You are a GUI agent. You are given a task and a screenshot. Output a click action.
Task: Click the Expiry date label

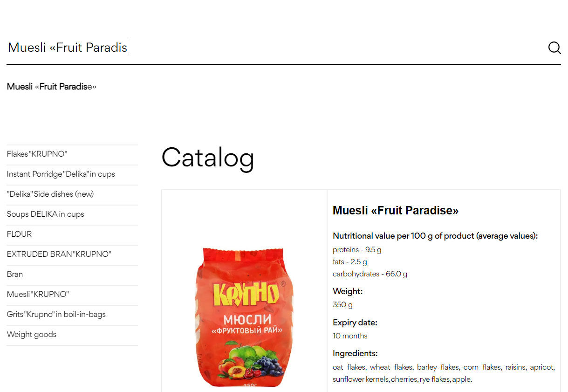[x=355, y=323]
